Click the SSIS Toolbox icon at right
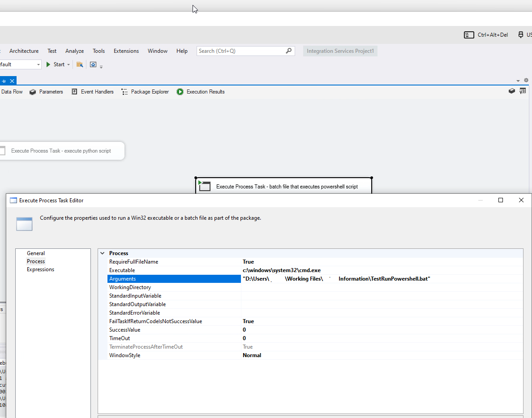The height and width of the screenshot is (418, 532). [x=512, y=91]
